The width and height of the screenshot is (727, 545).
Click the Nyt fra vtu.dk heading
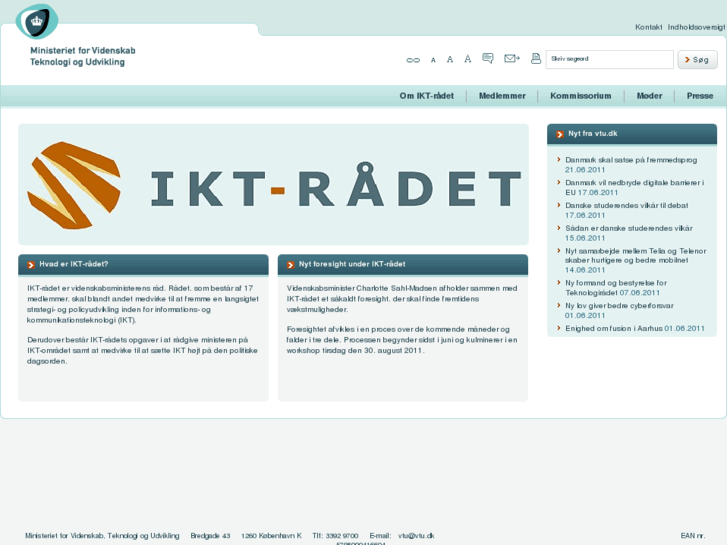tap(593, 134)
